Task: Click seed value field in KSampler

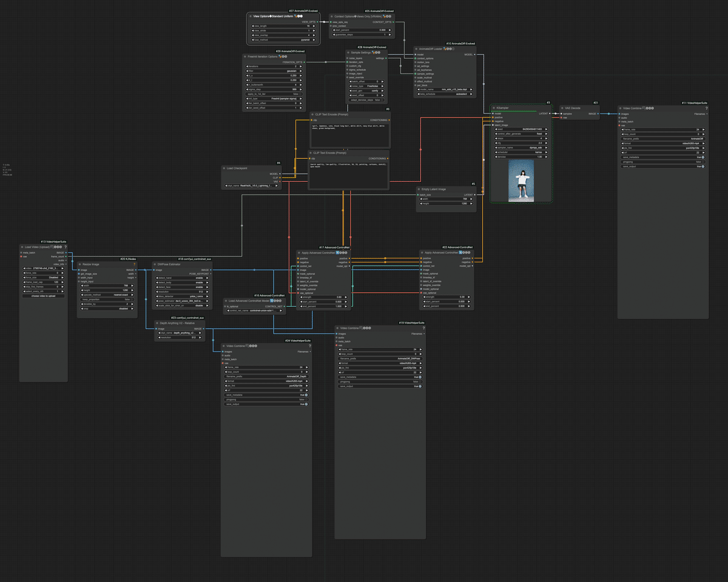Action: pyautogui.click(x=521, y=129)
